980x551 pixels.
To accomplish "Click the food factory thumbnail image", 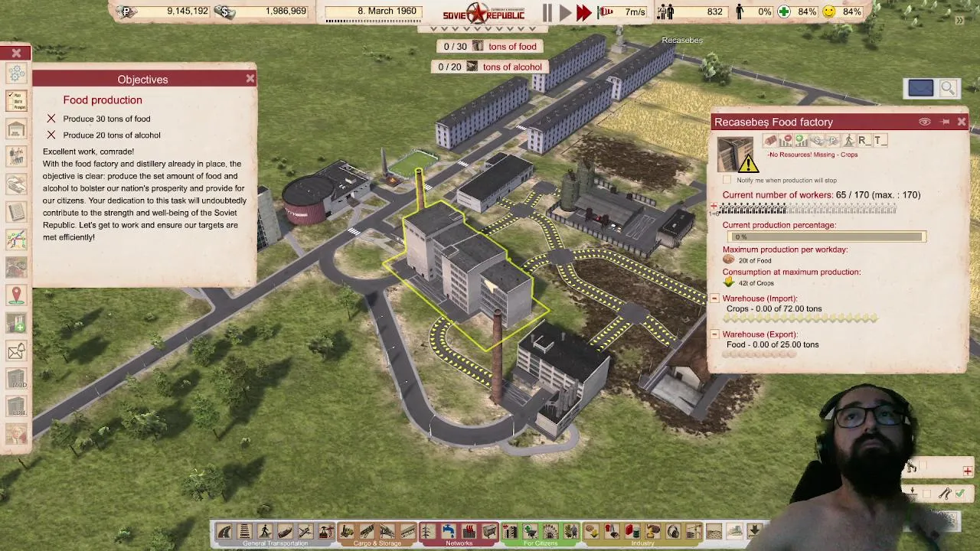I will click(x=735, y=154).
